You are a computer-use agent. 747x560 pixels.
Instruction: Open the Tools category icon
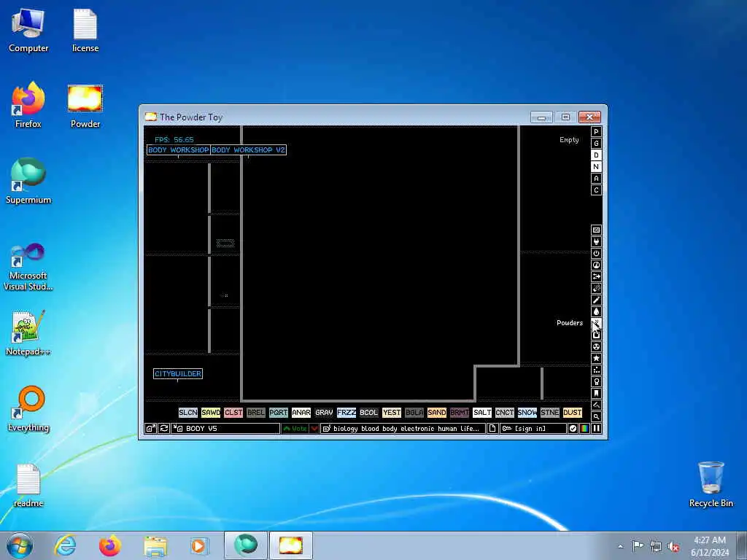pyautogui.click(x=596, y=382)
